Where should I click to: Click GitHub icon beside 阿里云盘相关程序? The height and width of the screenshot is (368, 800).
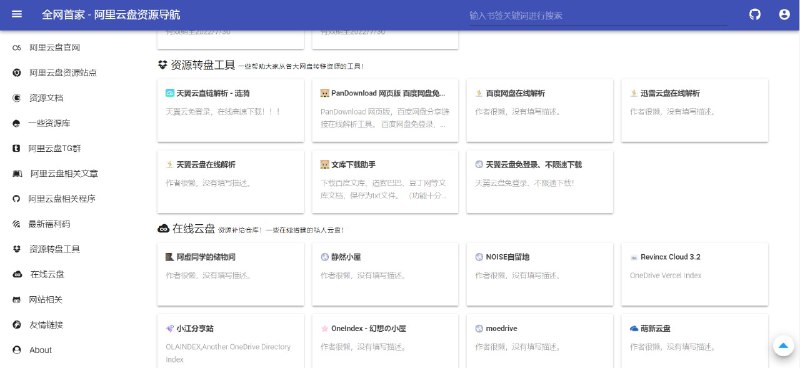[x=16, y=199]
